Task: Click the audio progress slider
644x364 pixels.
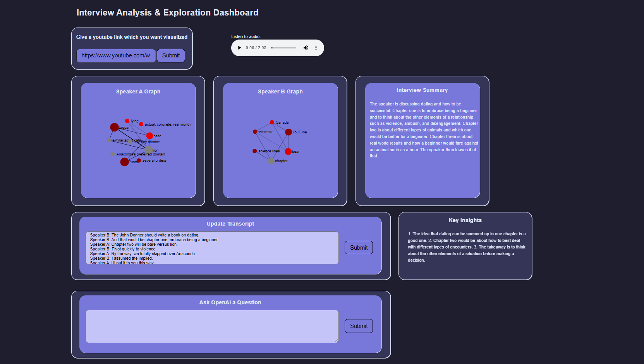Action: coord(284,48)
